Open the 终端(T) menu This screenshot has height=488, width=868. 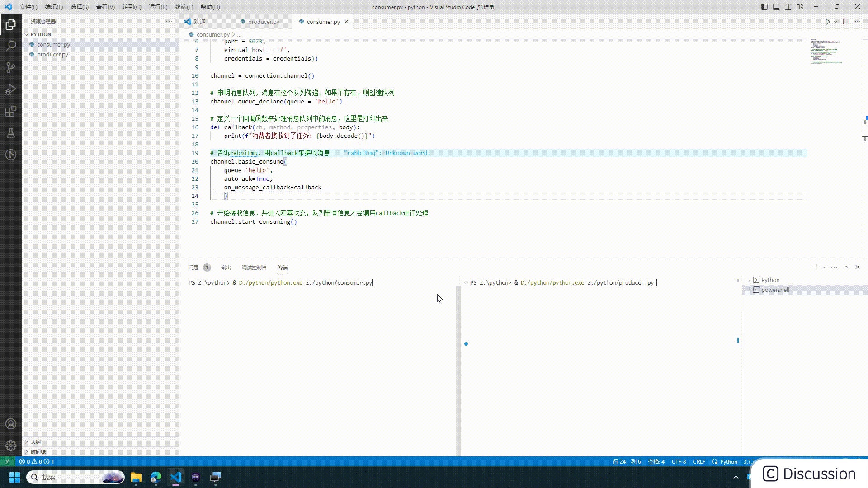(184, 7)
